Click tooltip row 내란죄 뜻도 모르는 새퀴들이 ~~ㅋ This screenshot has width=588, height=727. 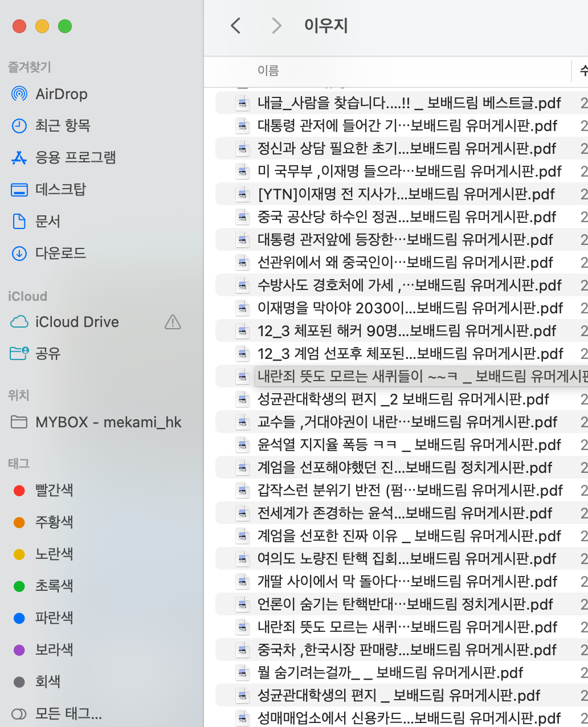click(422, 376)
